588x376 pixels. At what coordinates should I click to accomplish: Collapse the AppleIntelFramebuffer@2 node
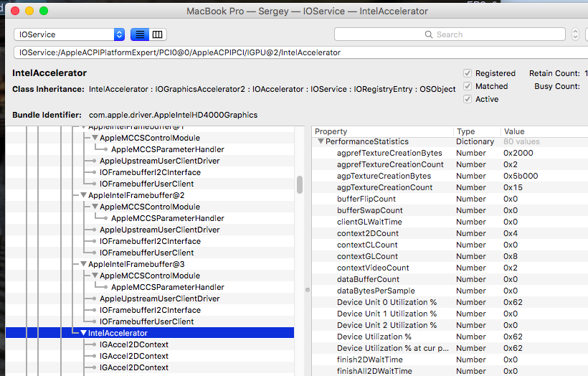(84, 195)
